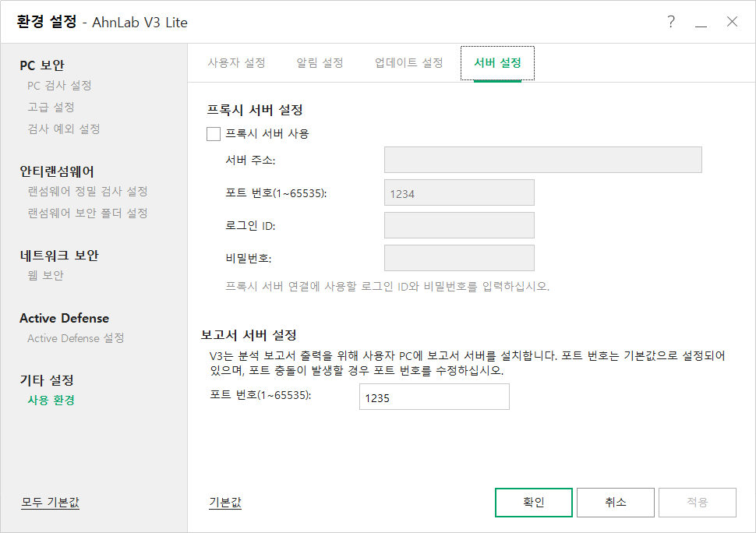
Task: Open 랜섬웨어 정밀 검사 설정
Action: [88, 192]
